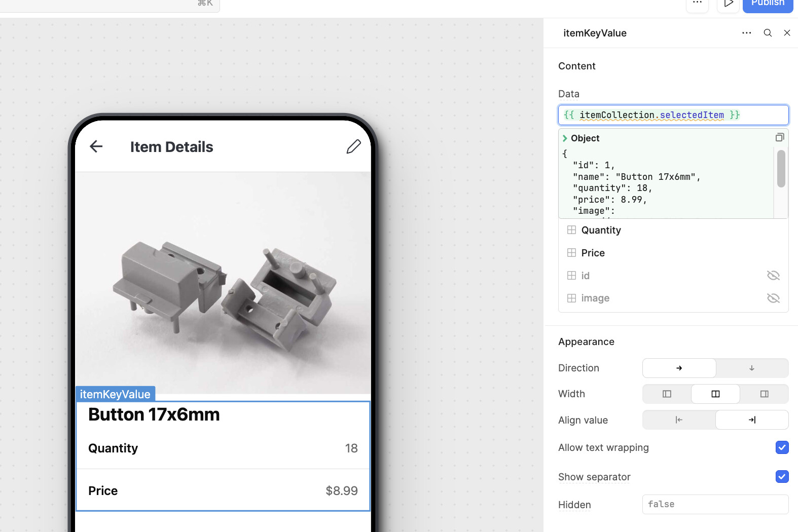Click the id row grid icon
Image resolution: width=798 pixels, height=532 pixels.
pos(571,276)
